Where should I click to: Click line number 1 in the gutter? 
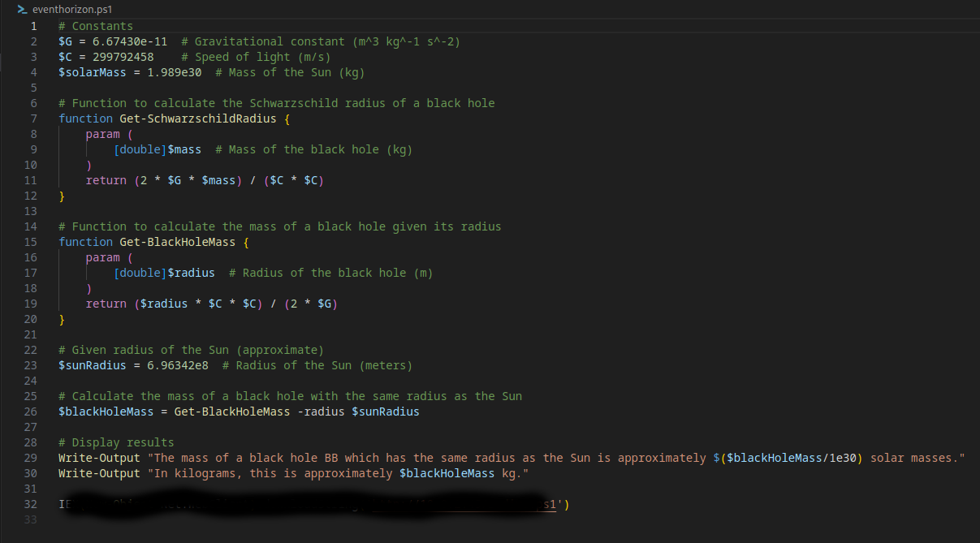(x=33, y=25)
